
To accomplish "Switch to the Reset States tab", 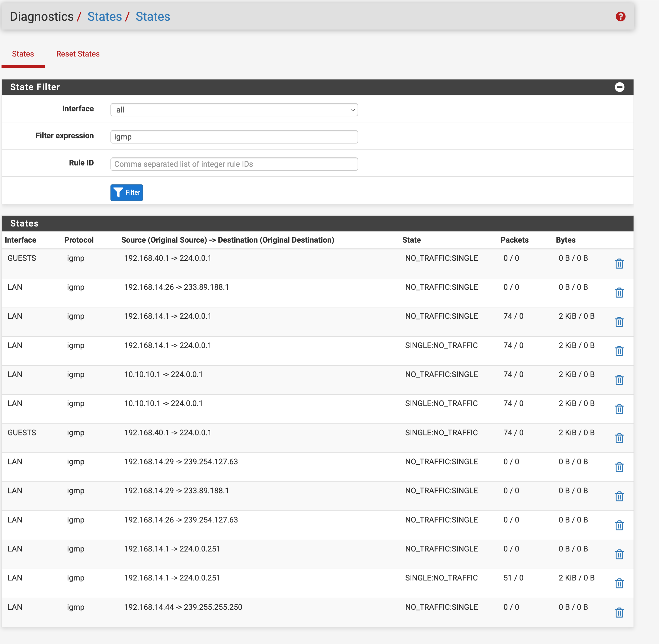I will 78,54.
